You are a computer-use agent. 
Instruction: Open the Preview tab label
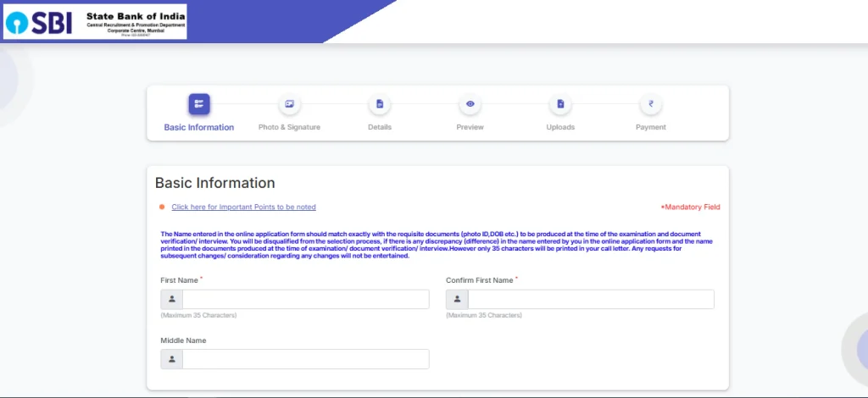[x=470, y=127]
